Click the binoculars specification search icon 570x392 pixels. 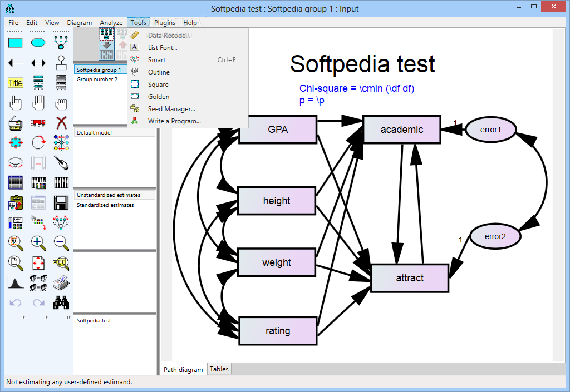coord(61,302)
